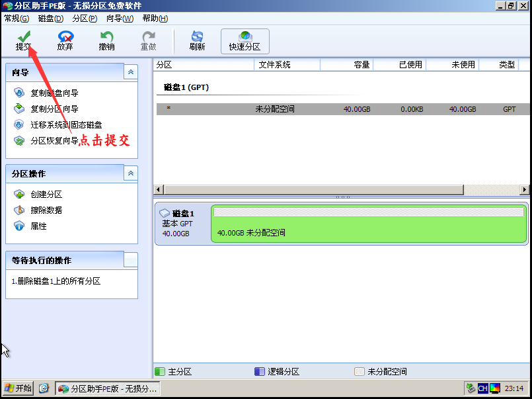
Task: Click the CH input language indicator
Action: point(483,388)
